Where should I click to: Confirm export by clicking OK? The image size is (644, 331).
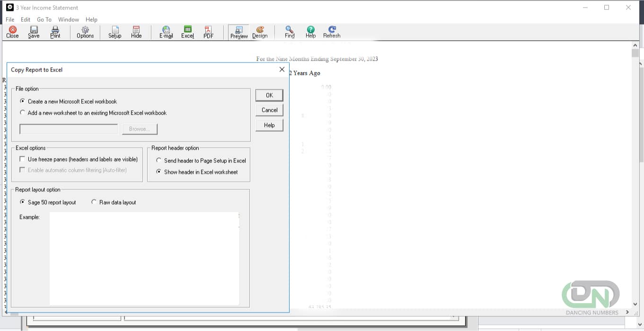(269, 95)
